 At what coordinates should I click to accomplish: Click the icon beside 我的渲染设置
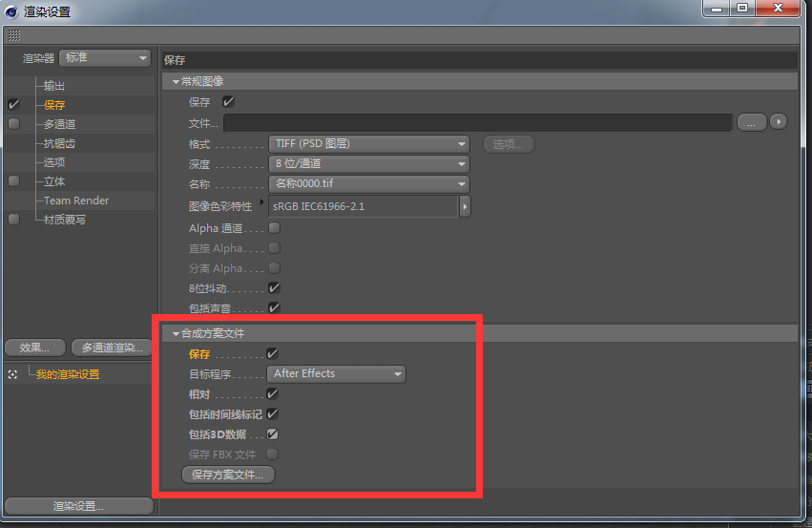(13, 374)
